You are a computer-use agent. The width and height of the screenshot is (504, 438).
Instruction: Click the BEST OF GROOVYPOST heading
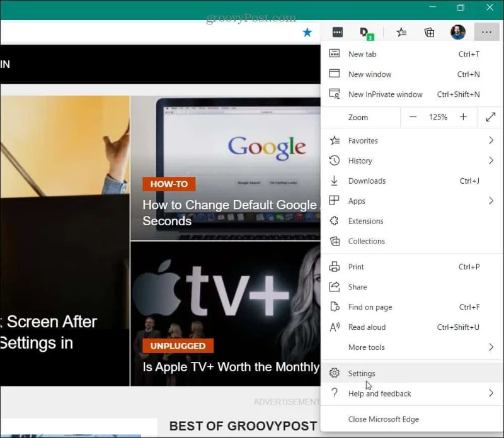tap(243, 426)
